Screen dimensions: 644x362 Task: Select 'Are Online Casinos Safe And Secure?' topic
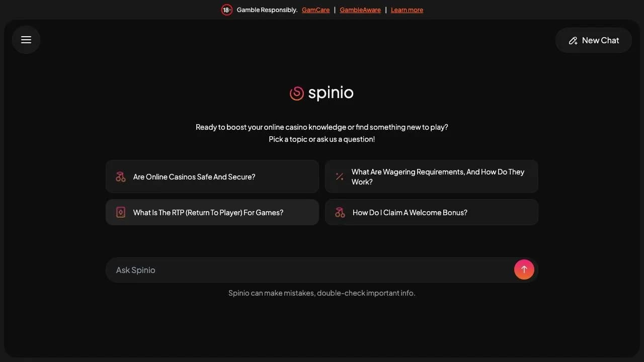(212, 176)
